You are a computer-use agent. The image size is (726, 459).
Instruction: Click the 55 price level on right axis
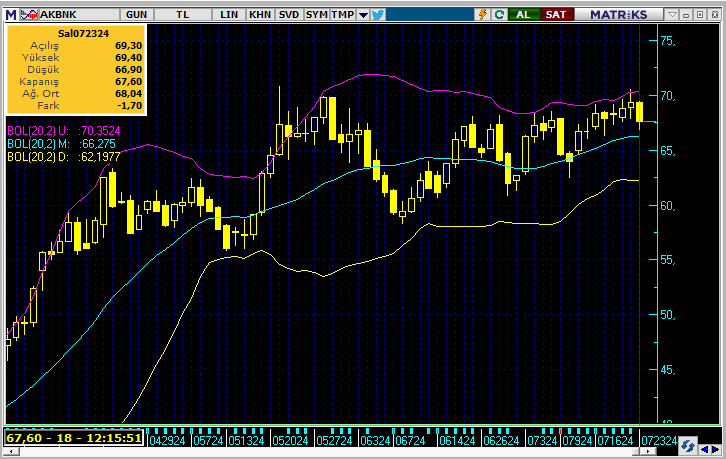[668, 260]
